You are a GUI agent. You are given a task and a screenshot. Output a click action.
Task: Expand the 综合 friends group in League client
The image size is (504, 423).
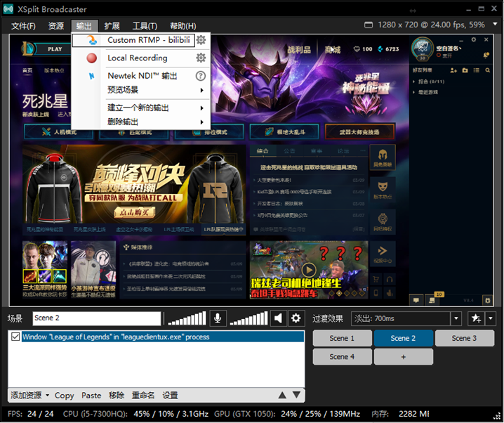tap(414, 82)
